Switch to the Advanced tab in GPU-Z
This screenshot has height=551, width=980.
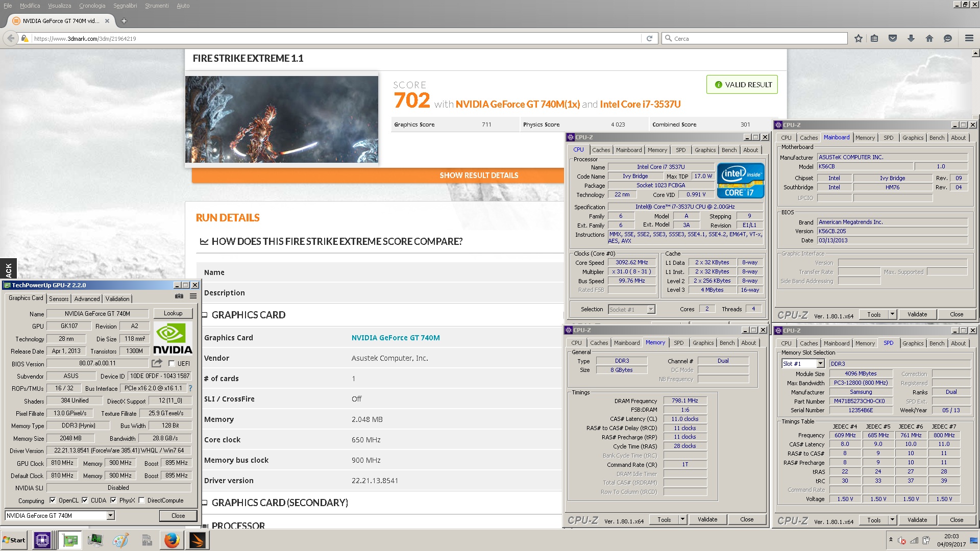tap(87, 299)
